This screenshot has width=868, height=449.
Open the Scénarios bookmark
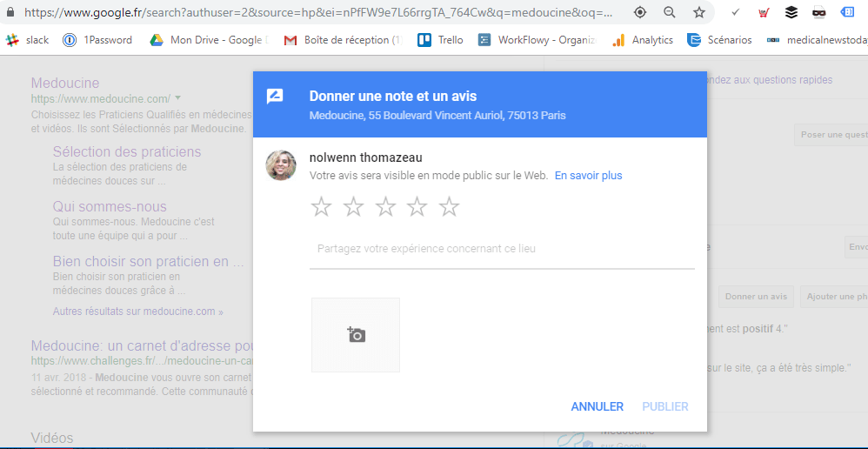click(x=719, y=40)
